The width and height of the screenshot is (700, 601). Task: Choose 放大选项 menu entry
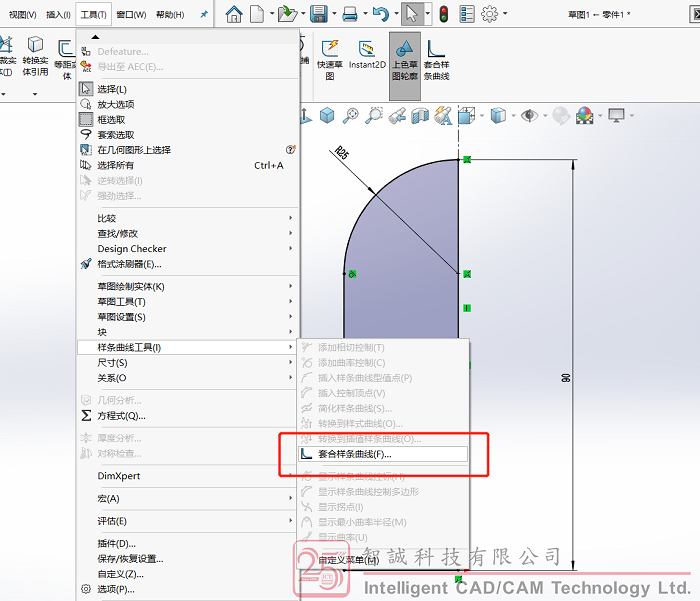188,104
